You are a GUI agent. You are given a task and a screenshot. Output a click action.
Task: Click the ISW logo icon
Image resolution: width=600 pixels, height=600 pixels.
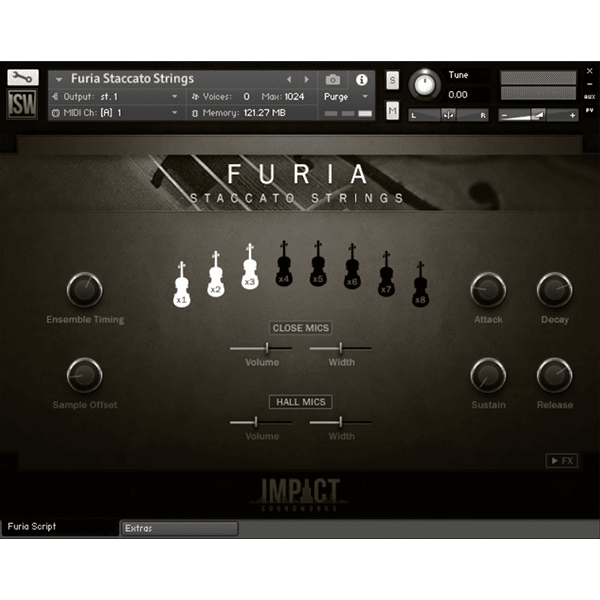coord(23,104)
